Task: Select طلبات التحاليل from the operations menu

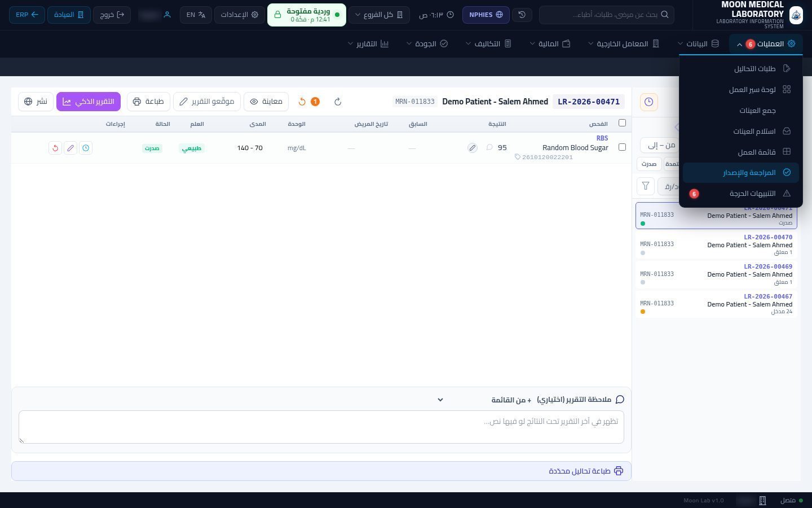Action: click(x=741, y=69)
